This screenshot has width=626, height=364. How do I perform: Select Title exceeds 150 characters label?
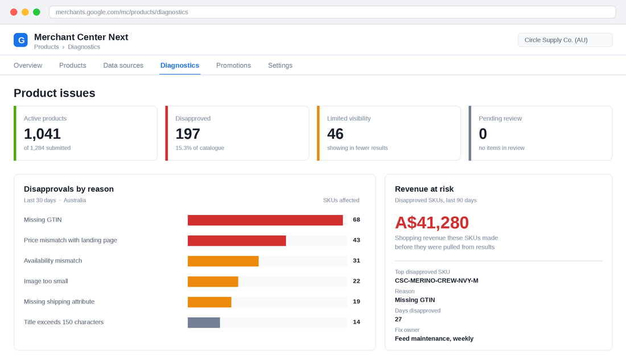pyautogui.click(x=64, y=322)
